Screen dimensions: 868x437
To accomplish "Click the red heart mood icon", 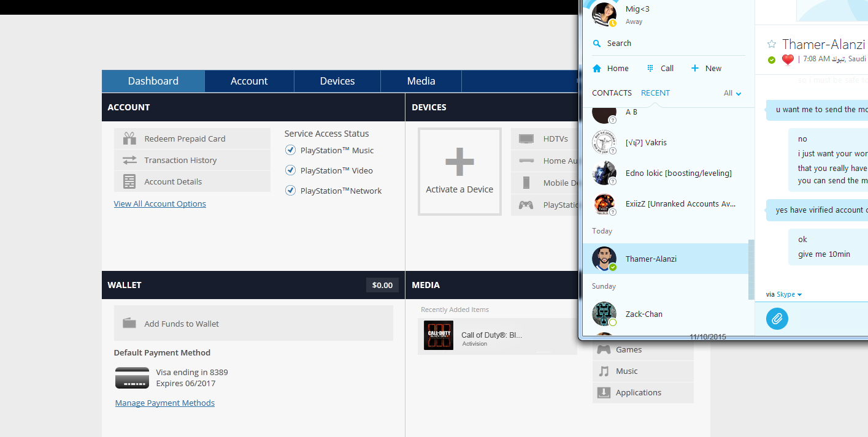I will point(788,59).
